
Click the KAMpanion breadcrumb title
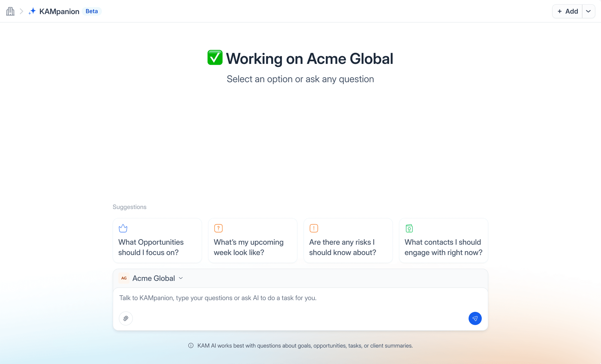tap(59, 11)
